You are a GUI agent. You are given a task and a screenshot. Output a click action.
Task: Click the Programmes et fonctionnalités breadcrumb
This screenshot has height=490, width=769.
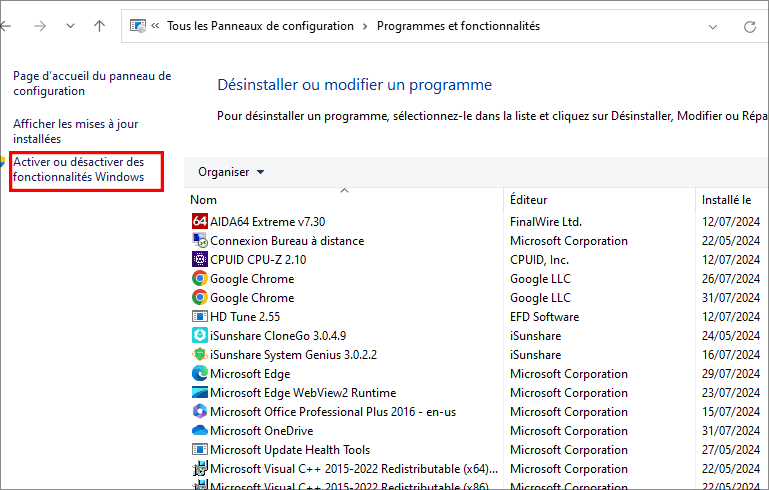[x=459, y=26]
